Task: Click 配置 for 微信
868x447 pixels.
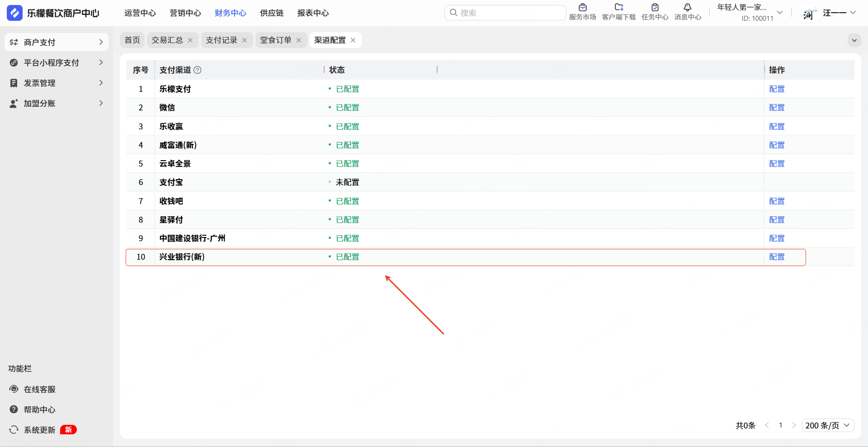Action: (777, 108)
